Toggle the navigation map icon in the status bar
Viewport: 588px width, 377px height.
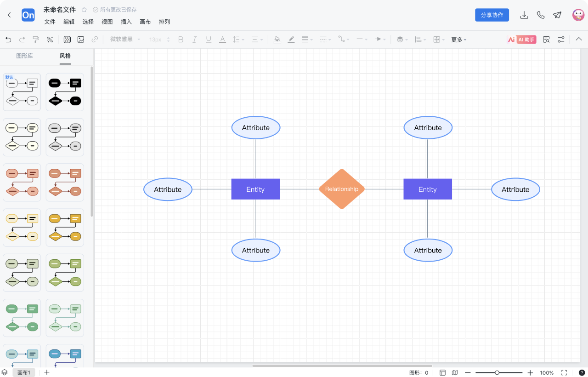pyautogui.click(x=455, y=372)
